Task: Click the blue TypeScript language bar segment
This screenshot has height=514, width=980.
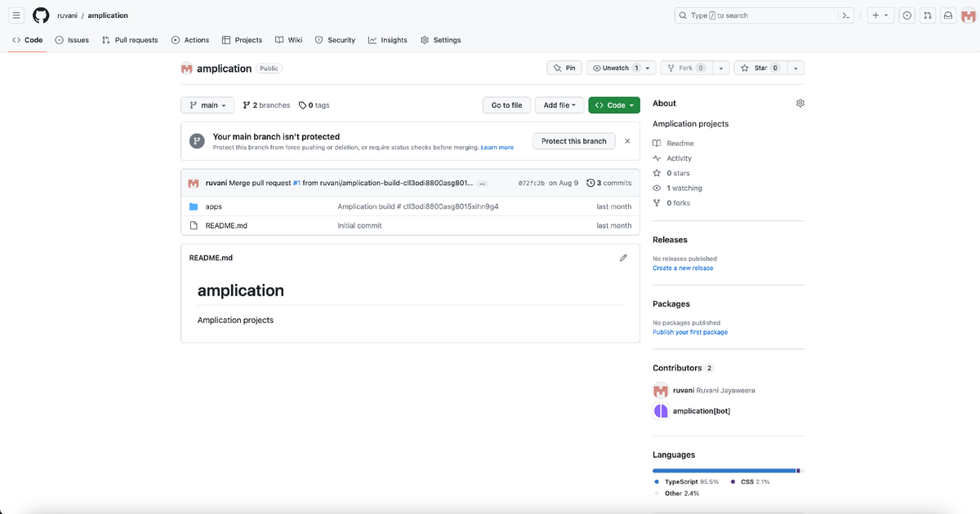Action: pos(724,471)
